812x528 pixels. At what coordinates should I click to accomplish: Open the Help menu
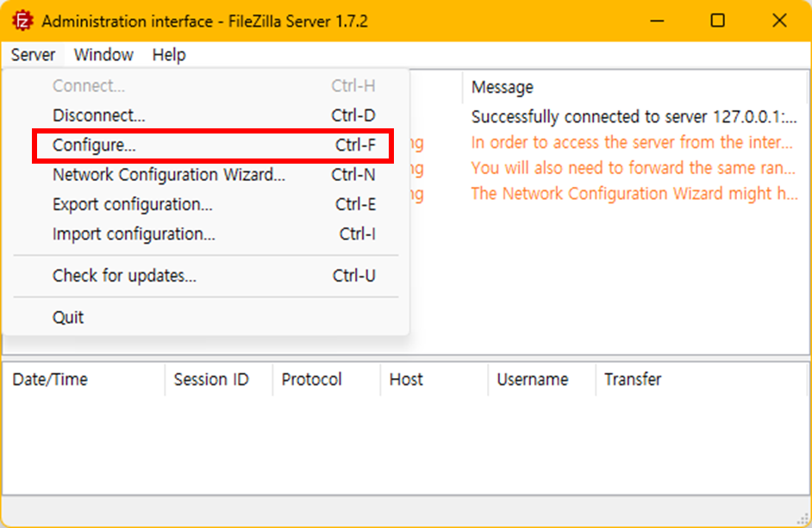pos(169,54)
